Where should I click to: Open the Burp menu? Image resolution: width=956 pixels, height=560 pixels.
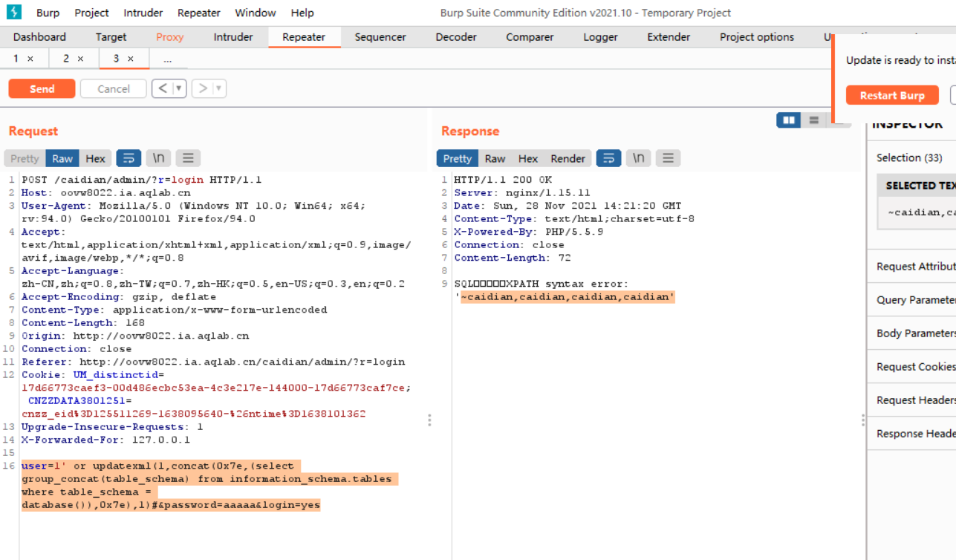(x=48, y=13)
